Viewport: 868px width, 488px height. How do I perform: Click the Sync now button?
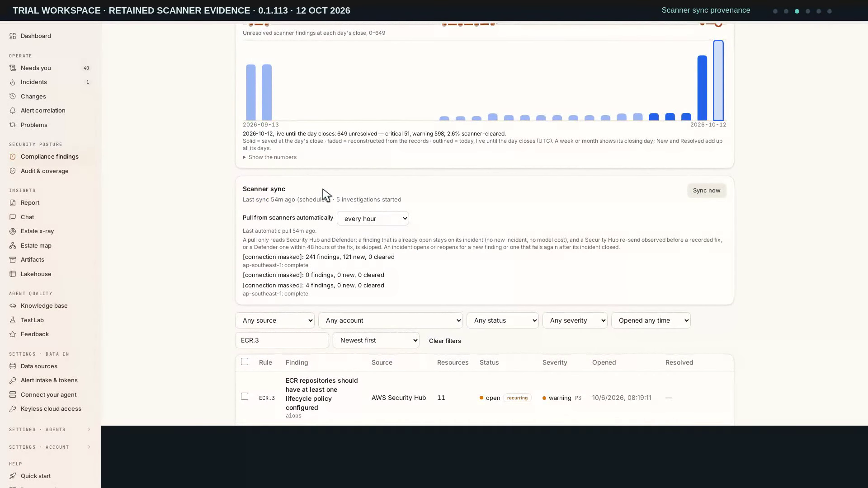707,191
